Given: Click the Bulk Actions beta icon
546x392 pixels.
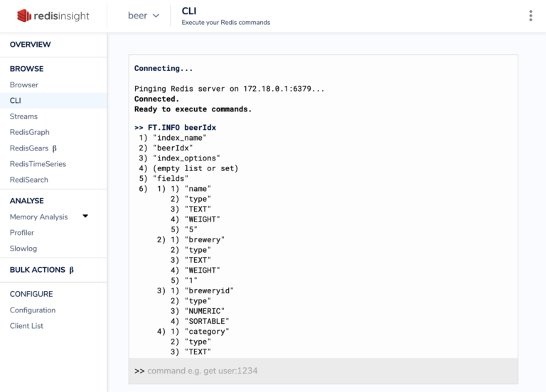Looking at the screenshot, I should tap(72, 271).
